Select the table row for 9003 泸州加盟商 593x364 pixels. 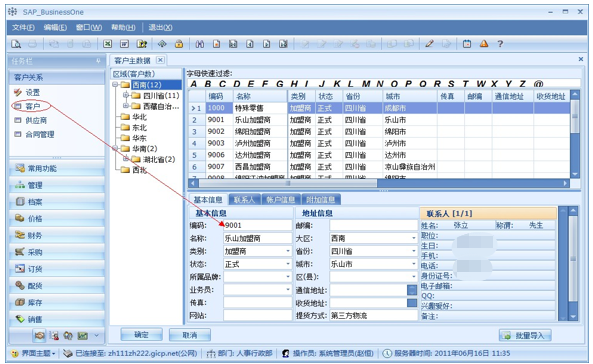[379, 143]
